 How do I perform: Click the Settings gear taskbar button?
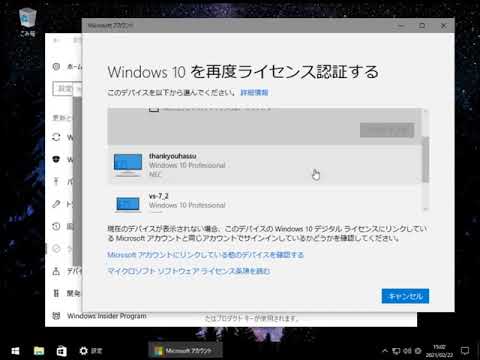click(90, 351)
